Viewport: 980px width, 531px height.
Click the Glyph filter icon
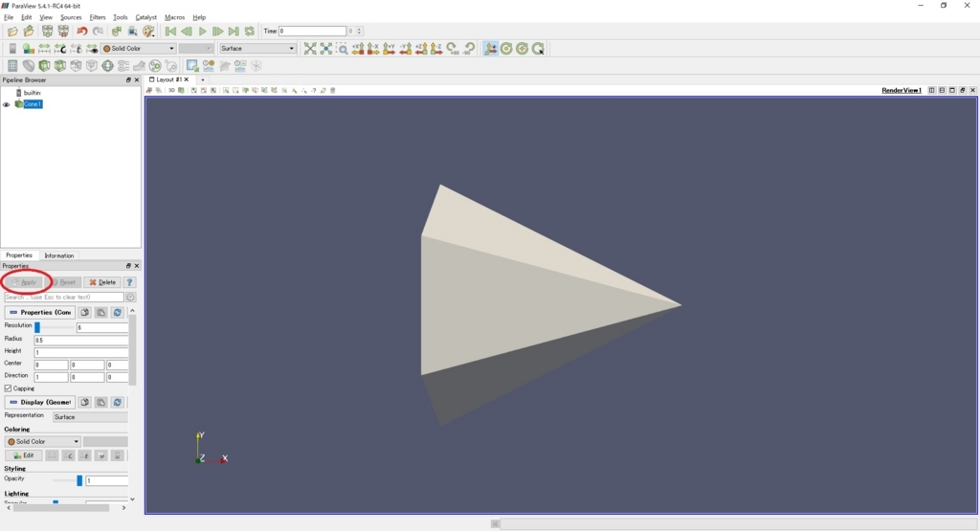(x=107, y=66)
